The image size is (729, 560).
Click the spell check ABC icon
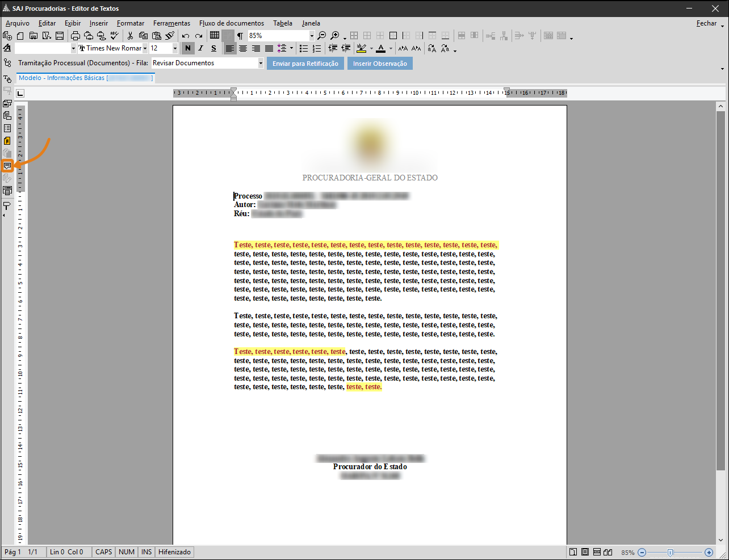tap(114, 35)
